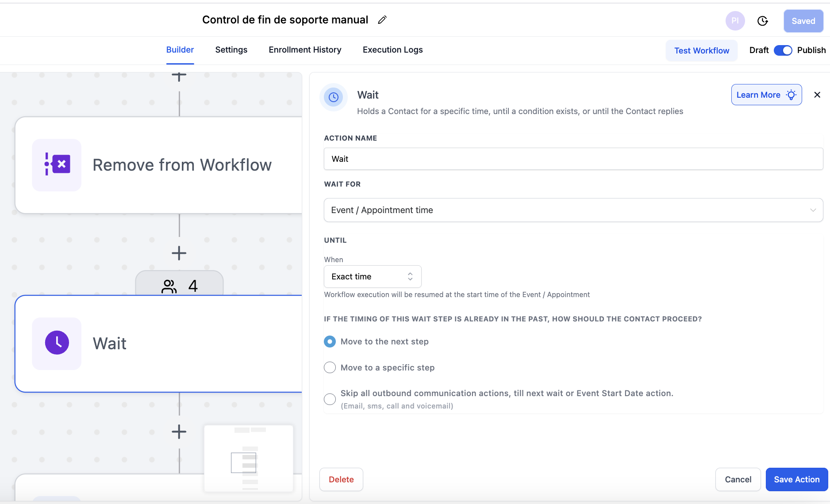Click the PI user avatar
The height and width of the screenshot is (504, 830).
pyautogui.click(x=735, y=21)
